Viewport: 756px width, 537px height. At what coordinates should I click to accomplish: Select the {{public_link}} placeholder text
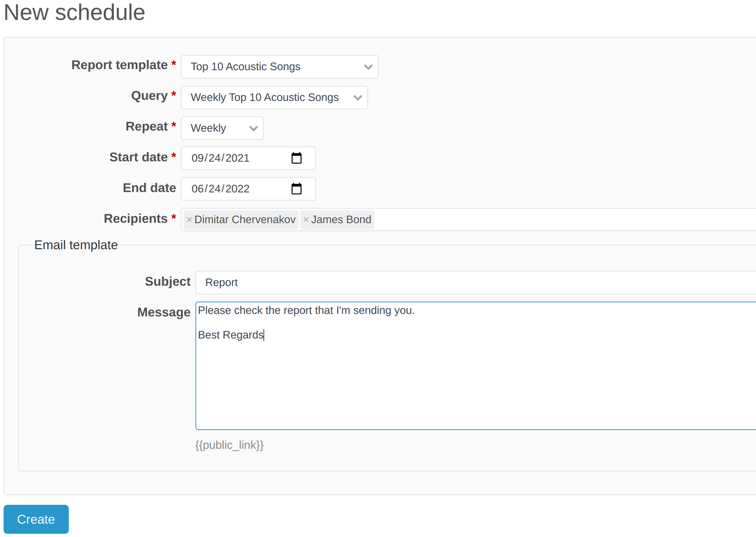point(229,445)
